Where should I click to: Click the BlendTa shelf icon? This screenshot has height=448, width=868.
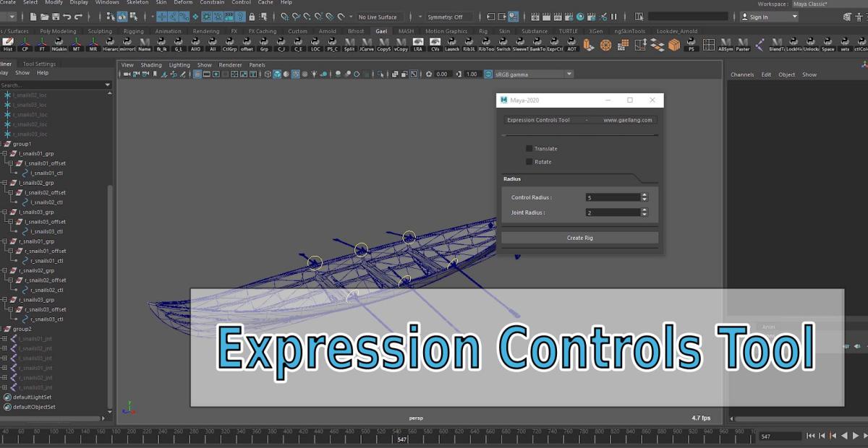pos(776,45)
